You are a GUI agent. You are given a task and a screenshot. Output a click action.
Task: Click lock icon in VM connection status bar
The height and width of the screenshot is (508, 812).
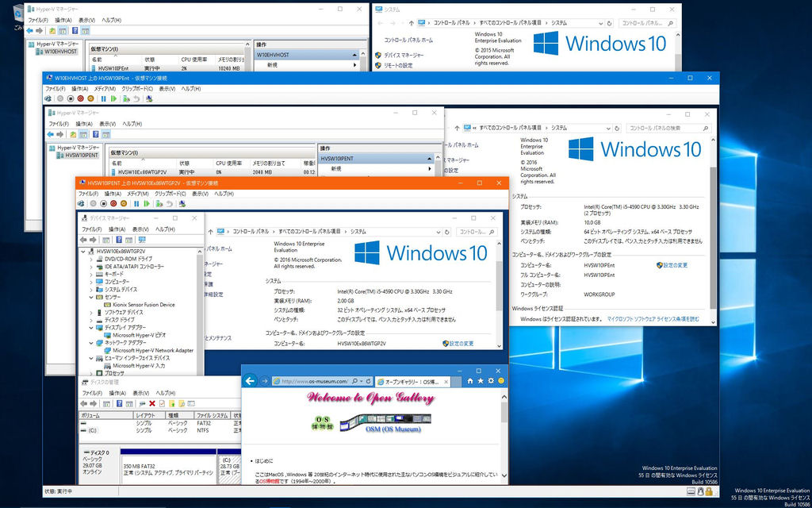point(708,491)
